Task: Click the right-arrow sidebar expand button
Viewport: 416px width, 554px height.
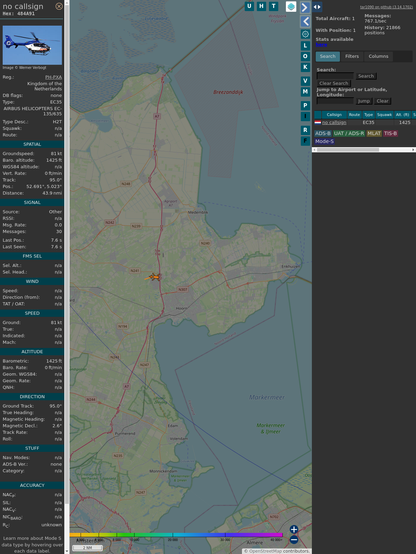Action: point(305,7)
